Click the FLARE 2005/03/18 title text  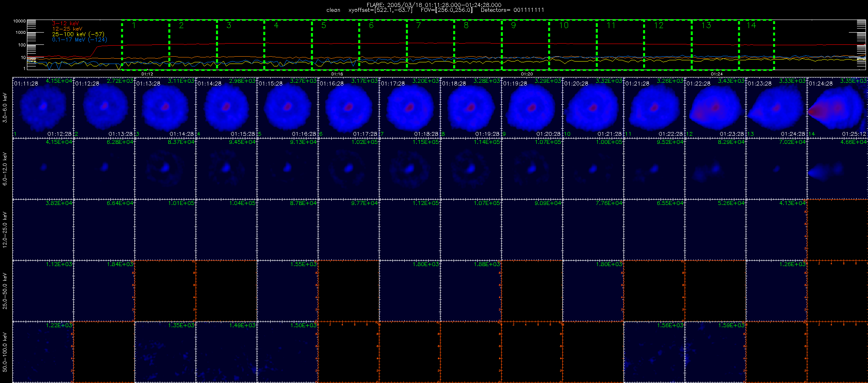pyautogui.click(x=434, y=5)
